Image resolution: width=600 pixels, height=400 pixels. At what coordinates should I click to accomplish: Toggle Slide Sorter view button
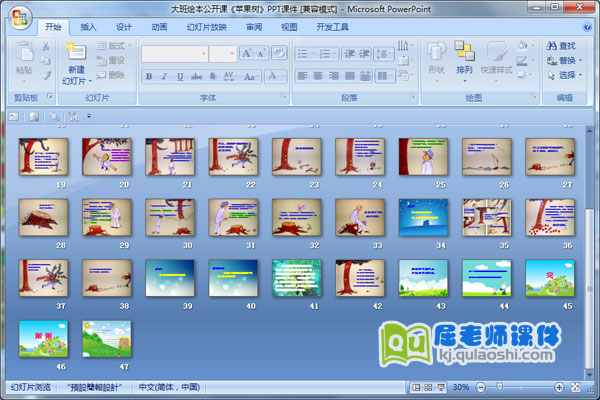click(428, 387)
